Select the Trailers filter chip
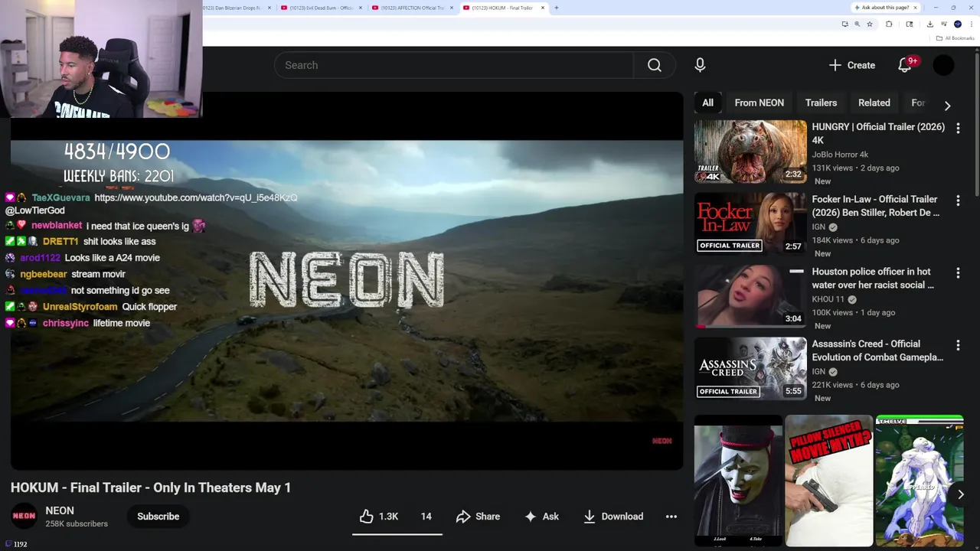The height and width of the screenshot is (551, 980). click(821, 103)
